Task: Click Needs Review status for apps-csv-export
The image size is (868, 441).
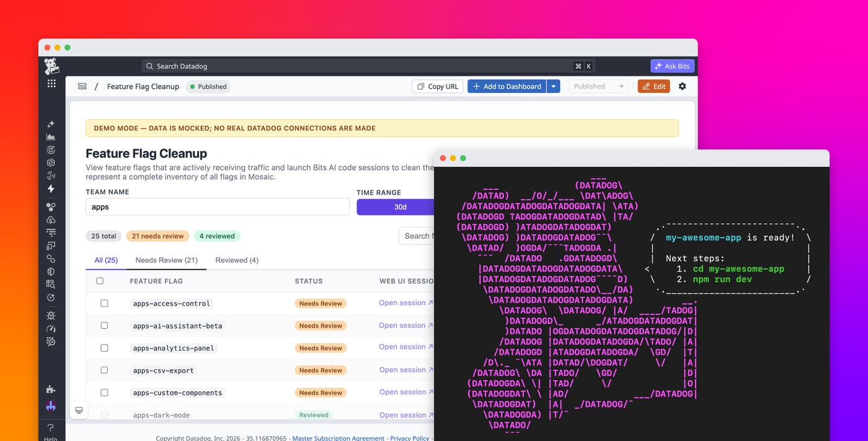Action: [321, 370]
